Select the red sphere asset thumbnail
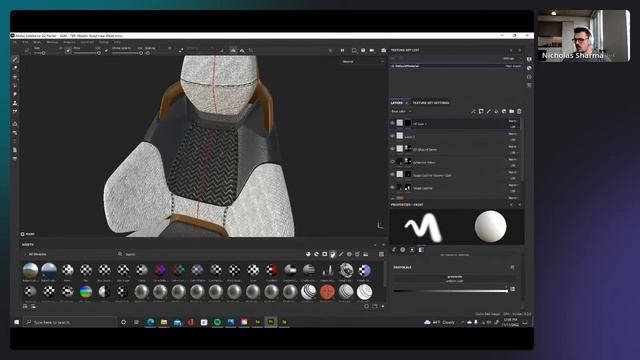640x360 pixels. [327, 291]
